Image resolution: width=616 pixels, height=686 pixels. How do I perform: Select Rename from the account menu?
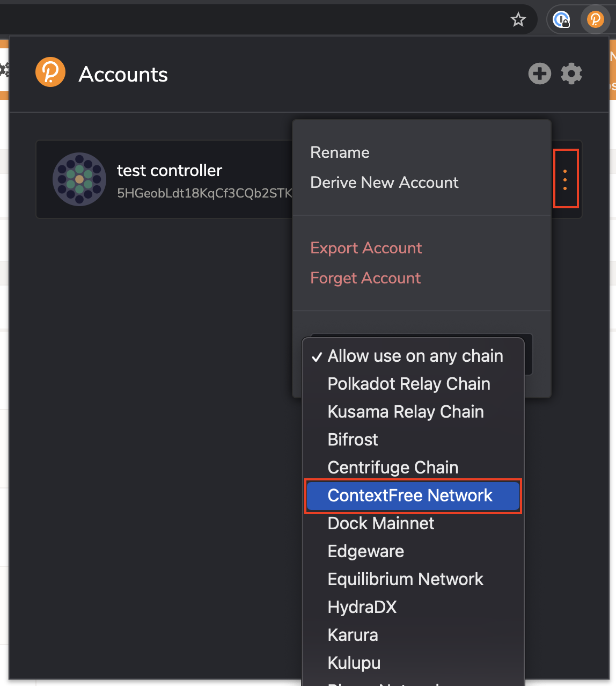pyautogui.click(x=340, y=152)
